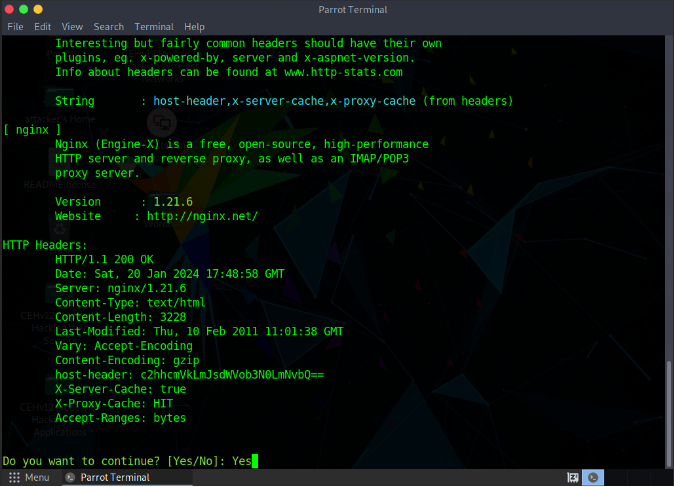Viewport: 674px width, 487px height.
Task: Click the terminal's vertical scrollbar thumb
Action: pyautogui.click(x=668, y=410)
